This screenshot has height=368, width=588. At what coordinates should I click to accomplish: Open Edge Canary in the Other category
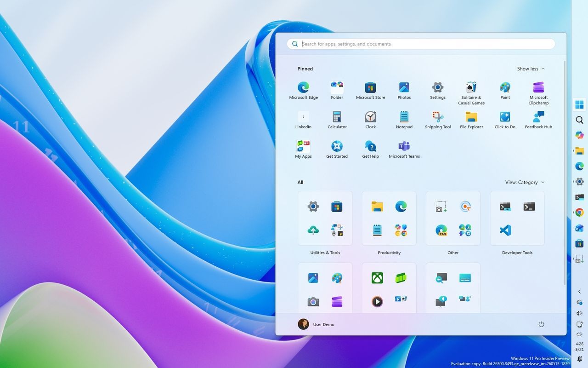pos(441,230)
